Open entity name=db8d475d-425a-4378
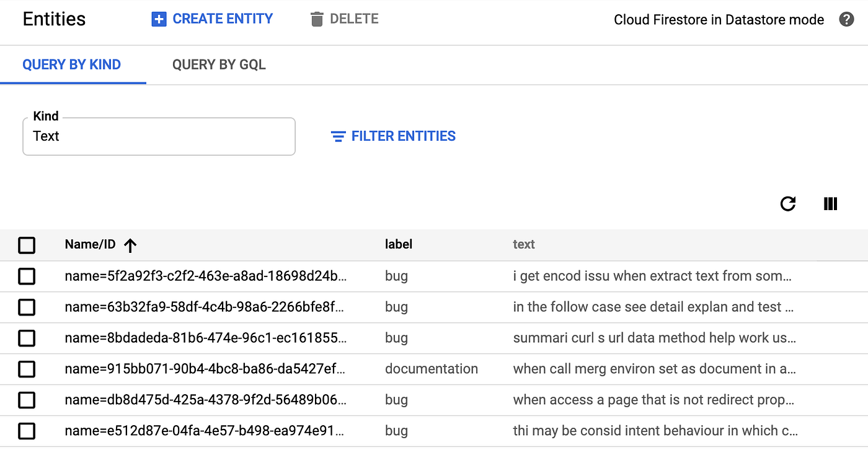 206,400
